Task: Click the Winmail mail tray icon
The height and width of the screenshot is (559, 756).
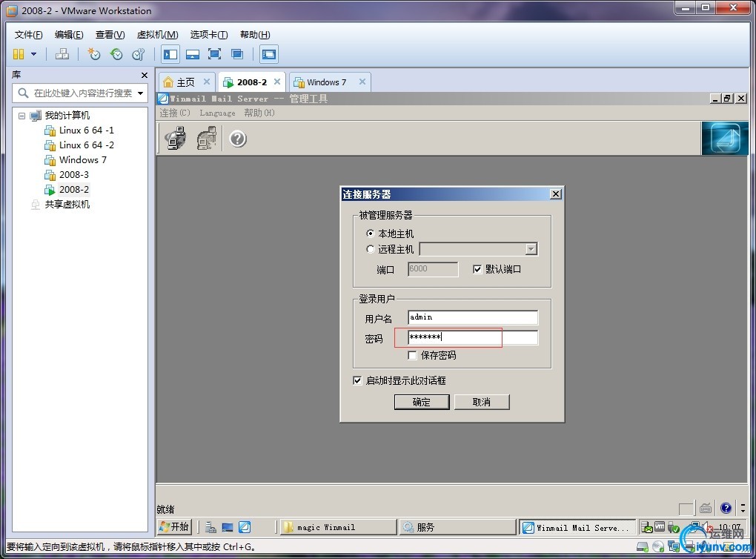Action: click(x=646, y=528)
